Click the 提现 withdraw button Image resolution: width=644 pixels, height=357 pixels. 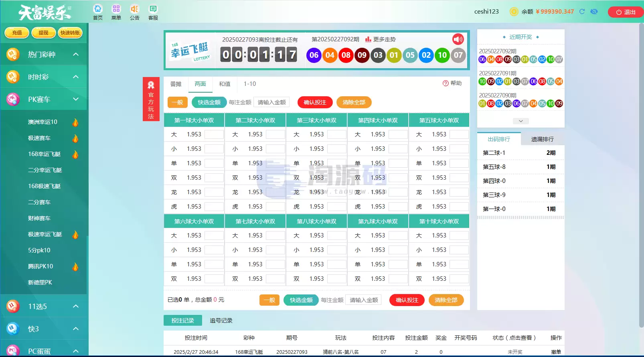coord(43,33)
